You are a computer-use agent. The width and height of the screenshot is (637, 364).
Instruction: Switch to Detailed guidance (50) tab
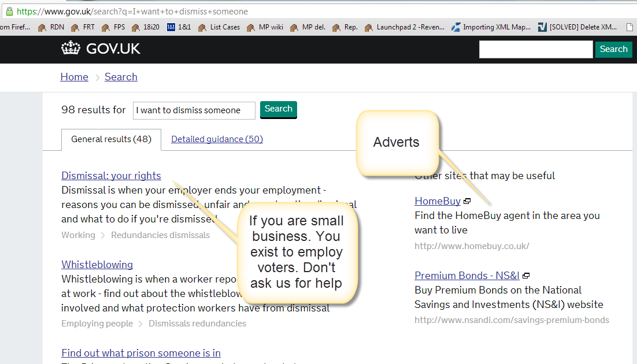point(217,139)
